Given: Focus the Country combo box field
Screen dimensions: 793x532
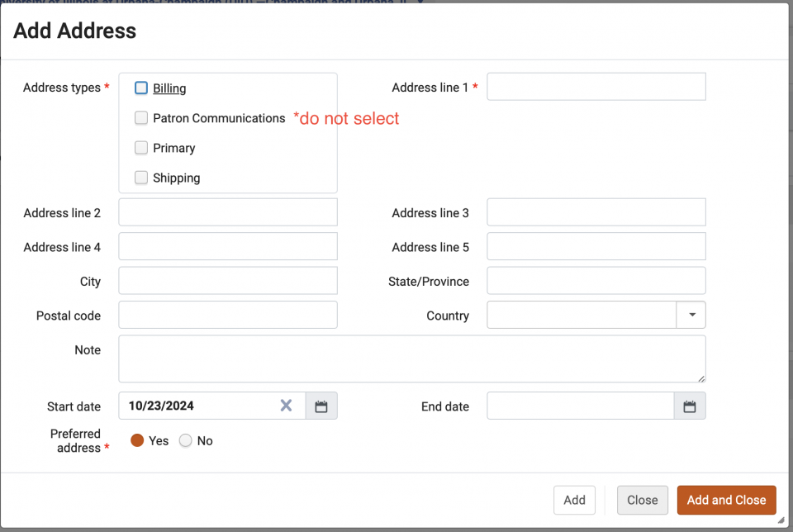Looking at the screenshot, I should 582,315.
